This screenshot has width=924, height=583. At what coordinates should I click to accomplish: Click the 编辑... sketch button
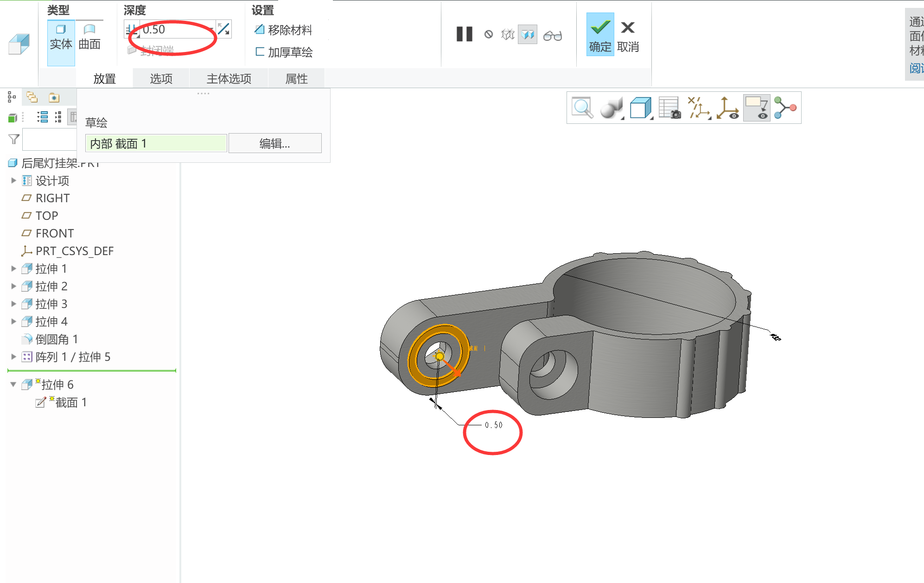point(274,144)
